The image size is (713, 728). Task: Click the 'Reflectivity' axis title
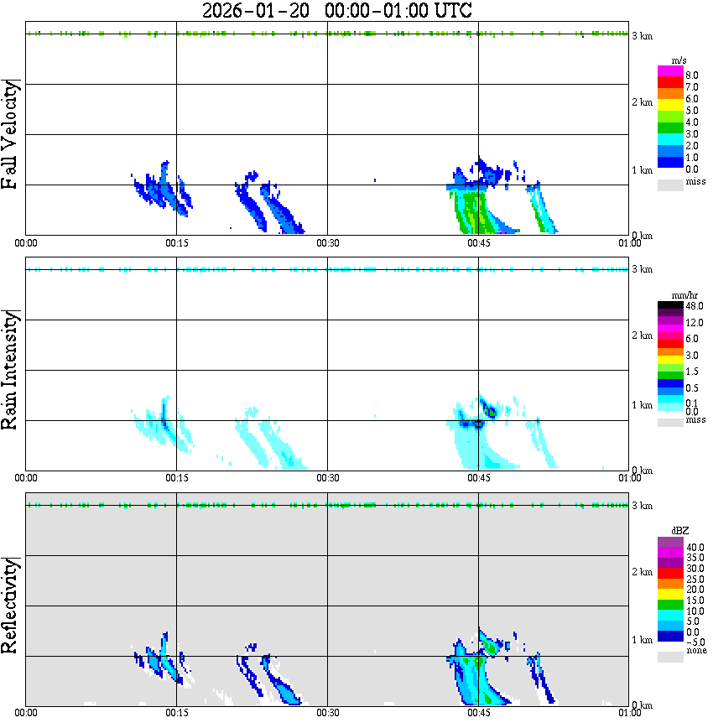pyautogui.click(x=10, y=606)
